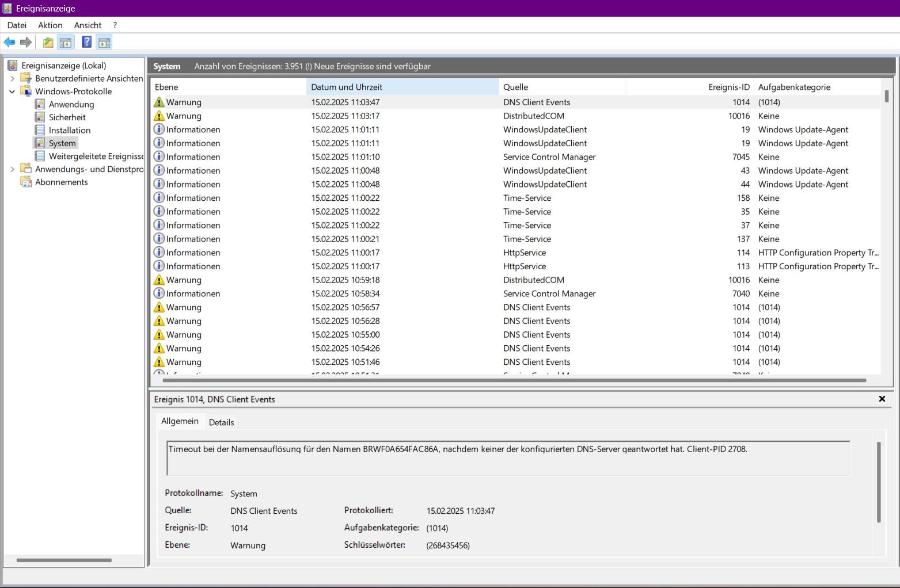
Task: Toggle the console tree pane toolbar icon
Action: point(66,42)
